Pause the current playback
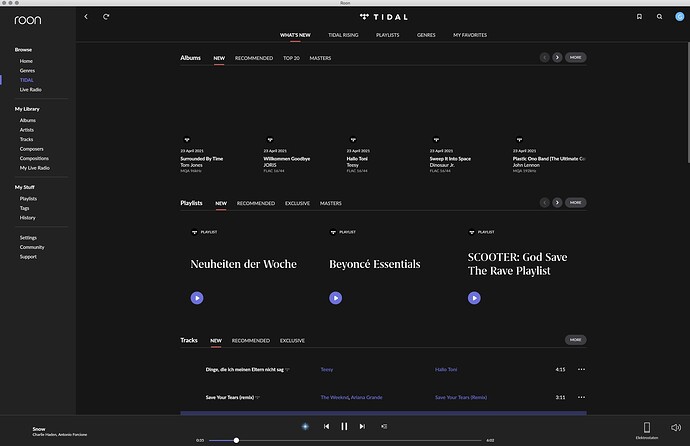Image resolution: width=690 pixels, height=446 pixels. coord(344,426)
